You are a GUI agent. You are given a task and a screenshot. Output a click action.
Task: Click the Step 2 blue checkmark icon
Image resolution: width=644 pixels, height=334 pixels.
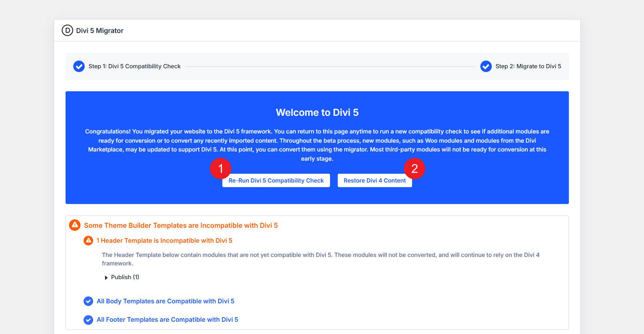tap(486, 66)
